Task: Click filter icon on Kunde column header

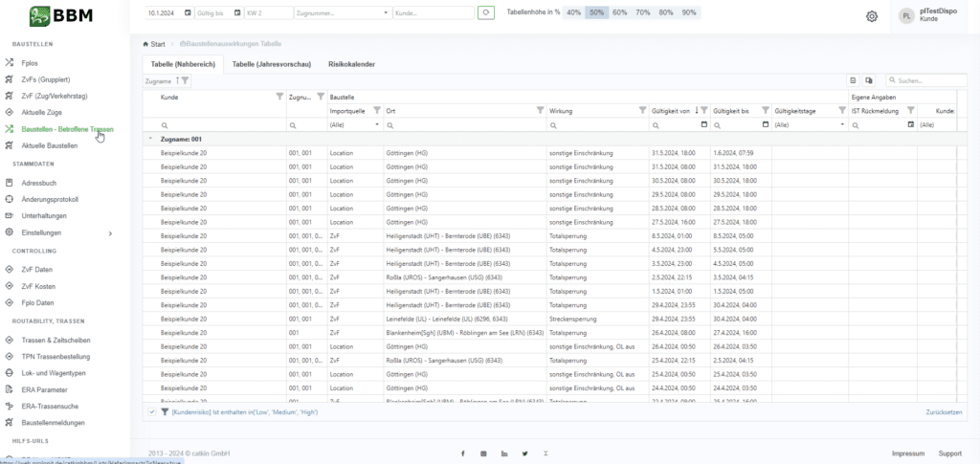Action: pos(279,97)
